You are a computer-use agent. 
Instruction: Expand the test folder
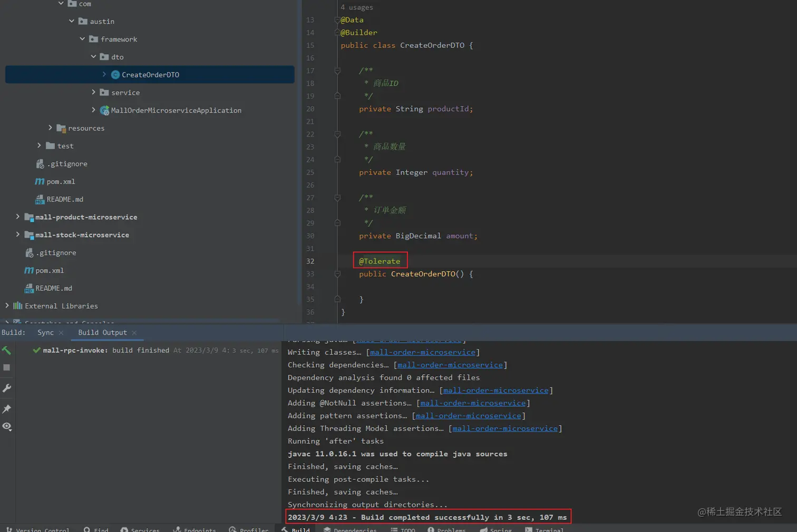(x=39, y=145)
